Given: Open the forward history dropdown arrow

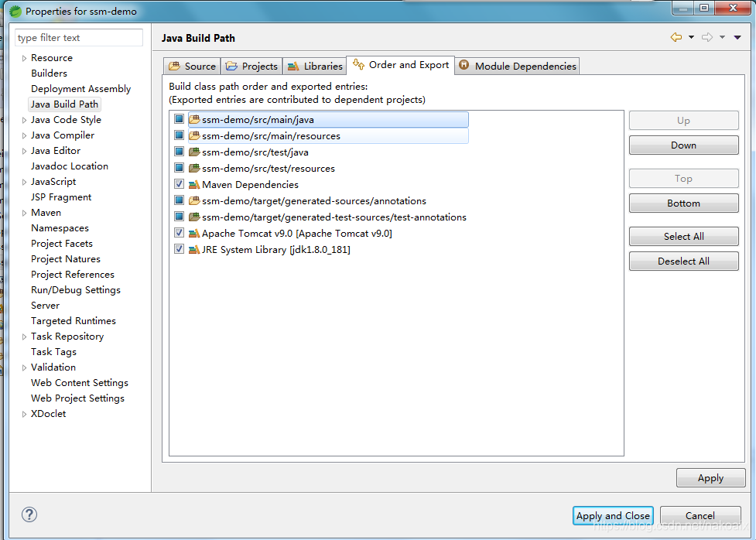Looking at the screenshot, I should point(722,37).
